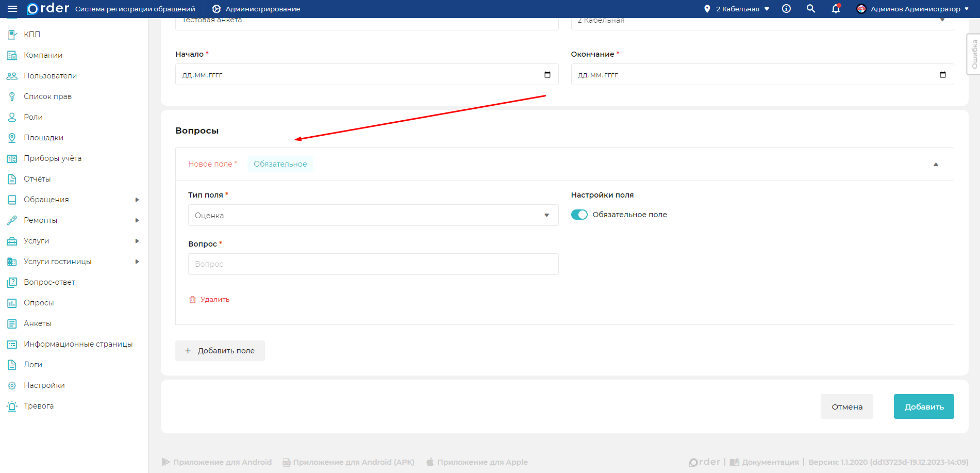The image size is (980, 473).
Task: Open the notifications bell
Action: coord(836,9)
